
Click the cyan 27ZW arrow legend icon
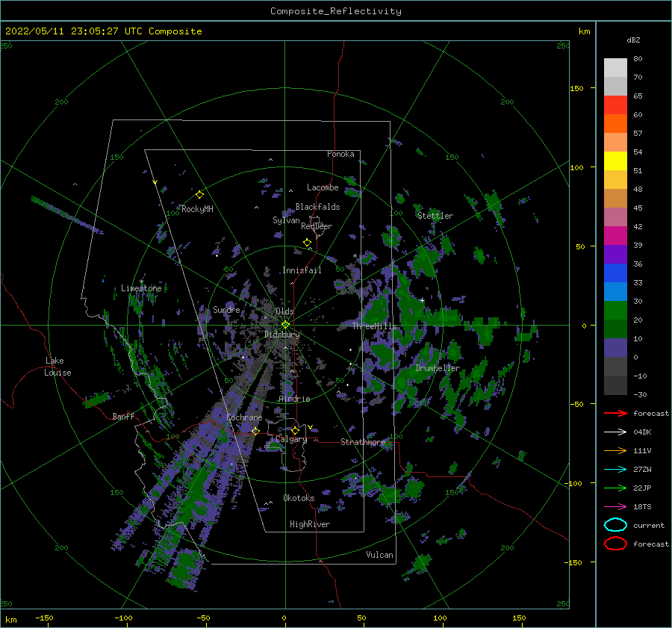point(615,470)
